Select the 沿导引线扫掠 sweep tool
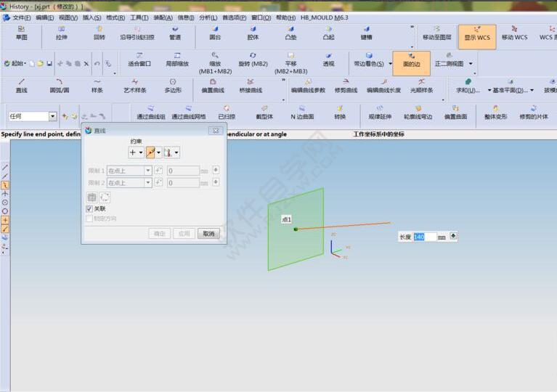 point(137,33)
